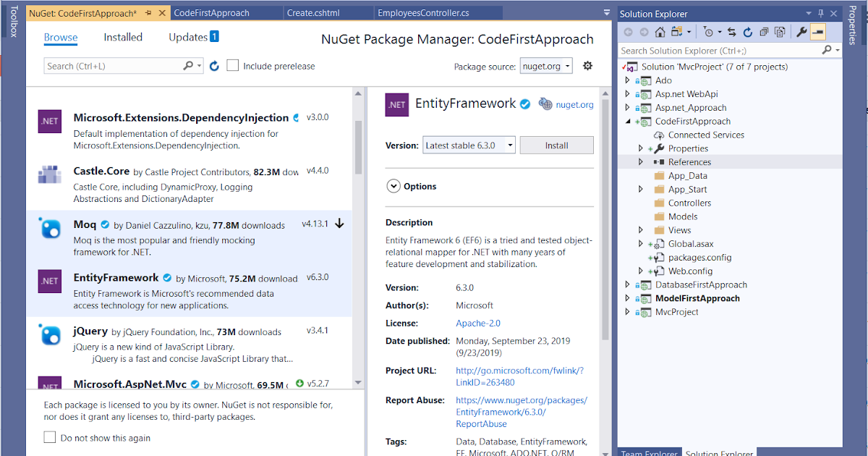868x456 pixels.
Task: Open NuGet package source settings gear
Action: 587,66
